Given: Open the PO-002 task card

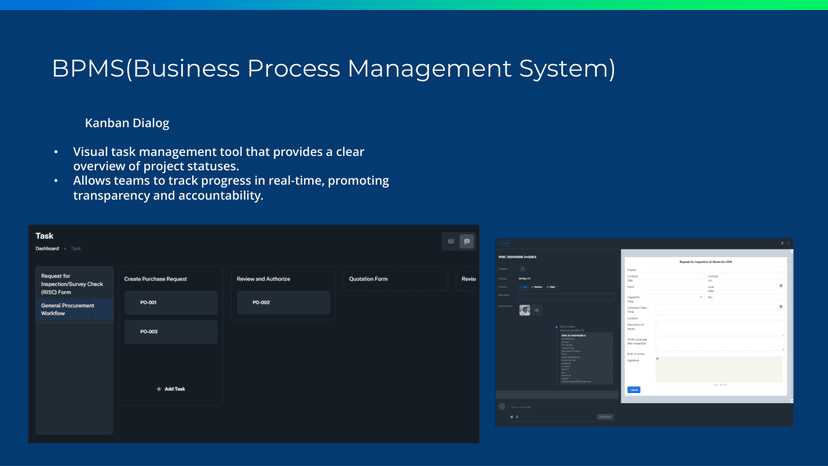Looking at the screenshot, I should [283, 302].
